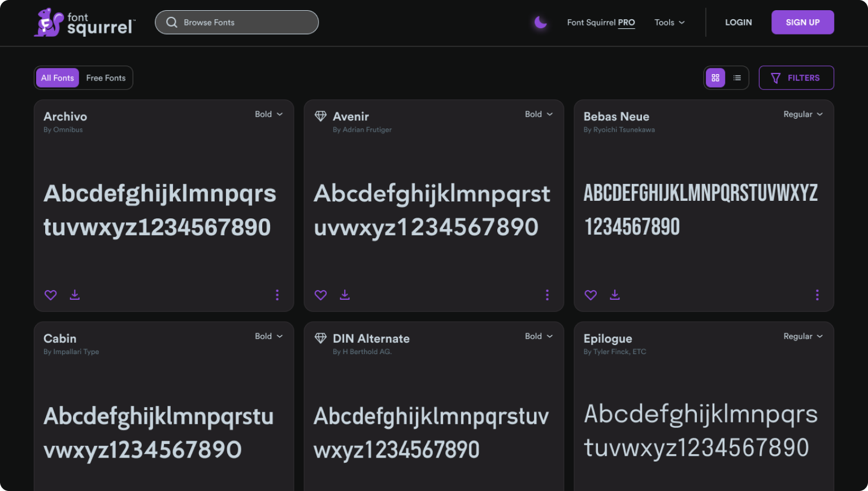Open Epilogue style dropdown
Image resolution: width=868 pixels, height=491 pixels.
pos(803,337)
